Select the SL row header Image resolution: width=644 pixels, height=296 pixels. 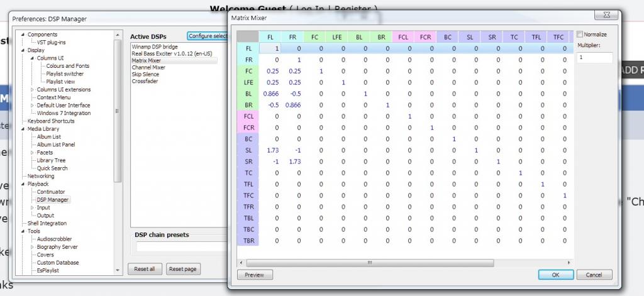click(248, 150)
